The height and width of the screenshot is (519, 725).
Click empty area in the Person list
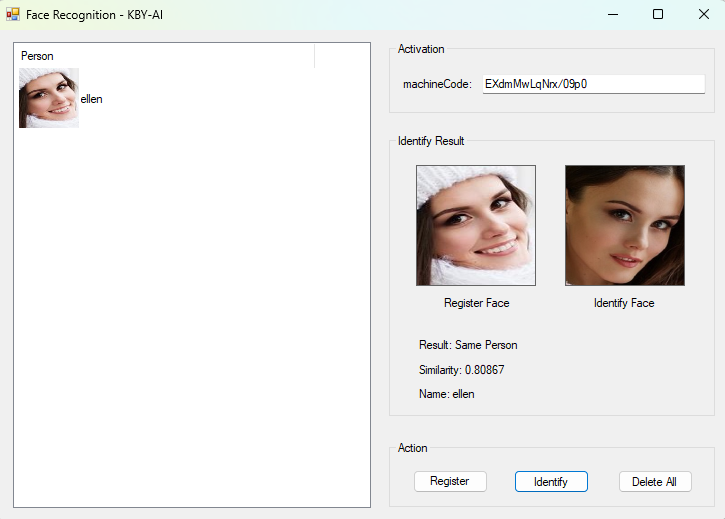coord(190,320)
